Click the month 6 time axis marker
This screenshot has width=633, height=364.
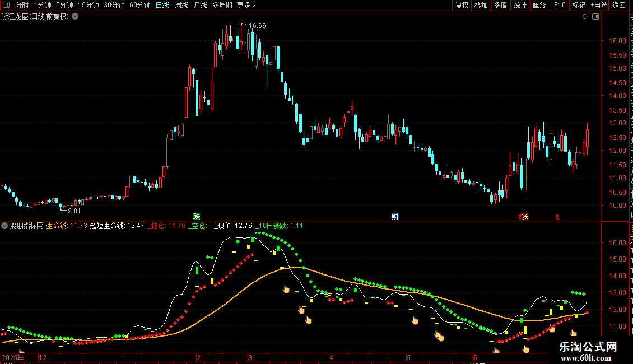[476, 357]
